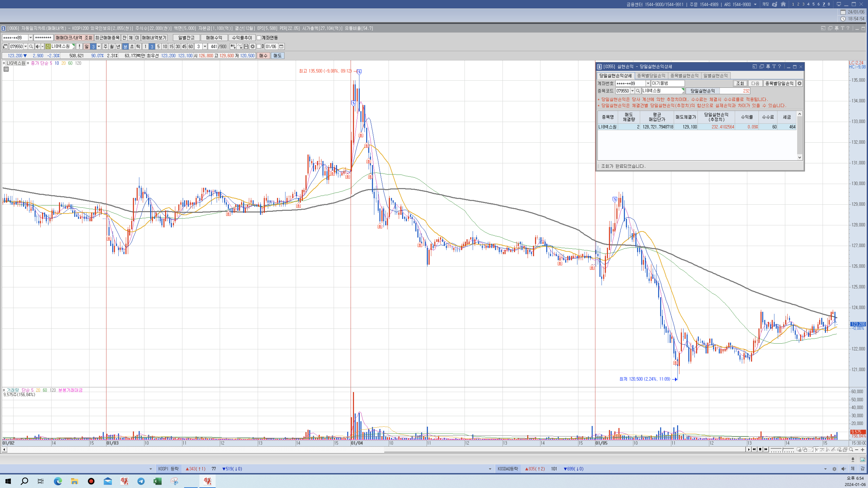Click the home icon in the top bar
Image resolution: width=868 pixels, height=488 pixels.
tap(783, 4)
